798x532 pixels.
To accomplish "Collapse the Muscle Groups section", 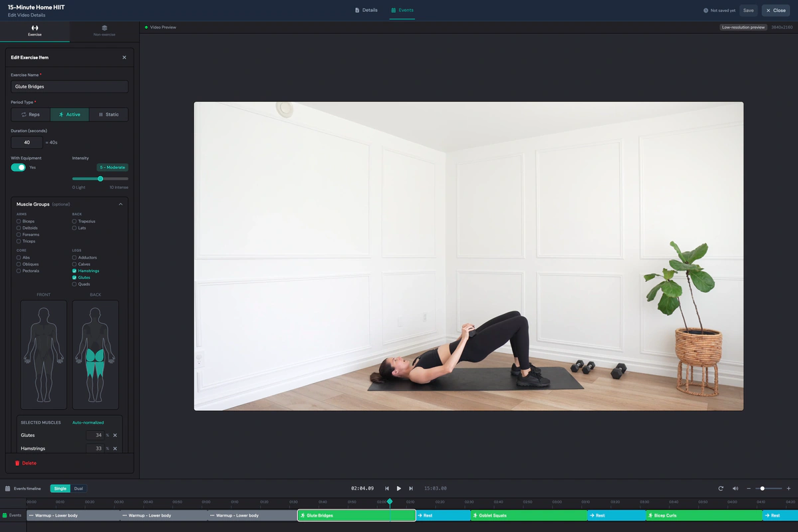I will point(120,204).
